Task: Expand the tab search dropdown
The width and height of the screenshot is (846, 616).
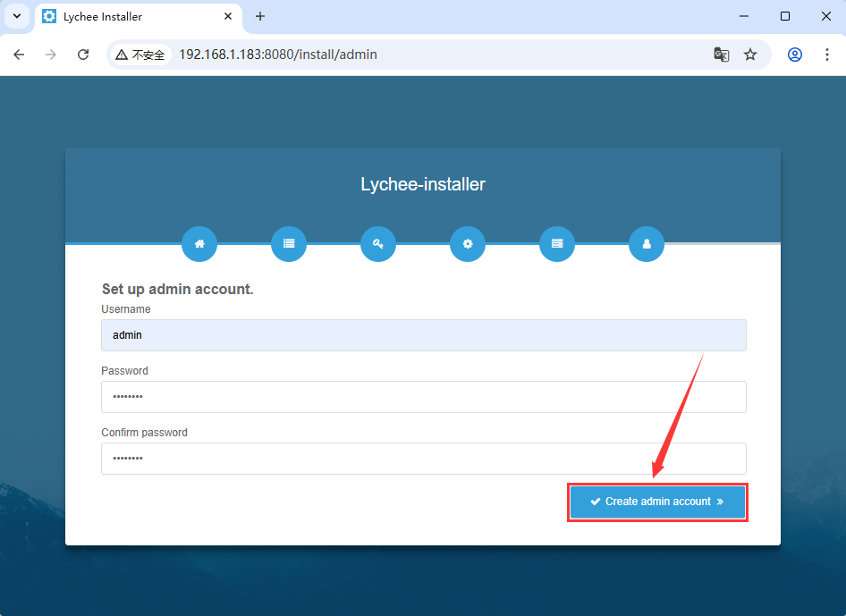Action: [17, 16]
